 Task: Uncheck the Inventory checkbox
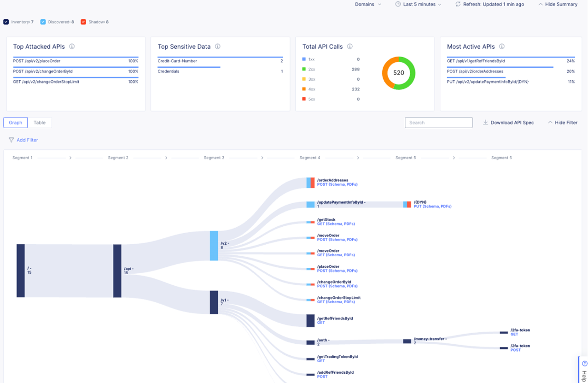point(6,22)
